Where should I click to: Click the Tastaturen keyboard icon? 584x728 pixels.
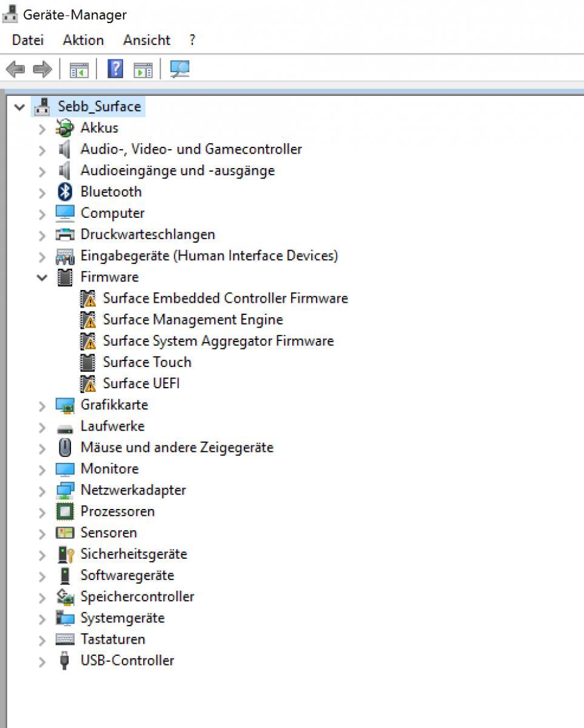pos(64,639)
